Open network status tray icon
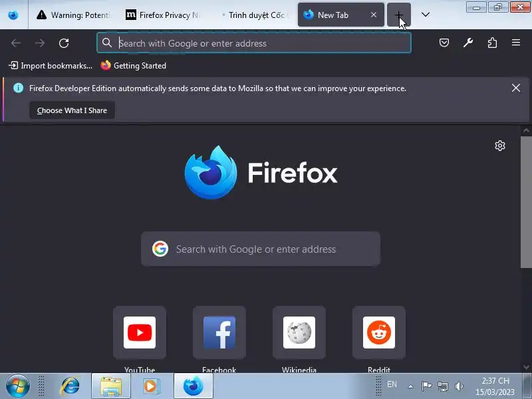The width and height of the screenshot is (532, 399). (442, 386)
